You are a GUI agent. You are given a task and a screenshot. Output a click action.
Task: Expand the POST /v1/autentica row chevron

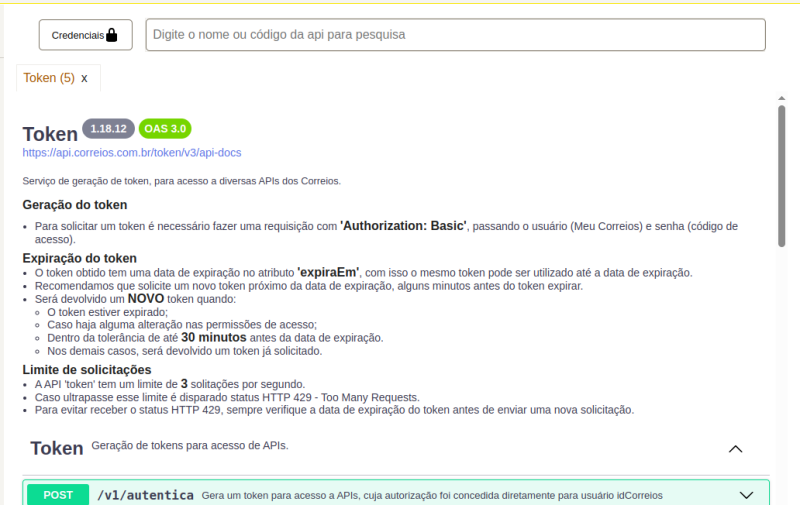[745, 495]
